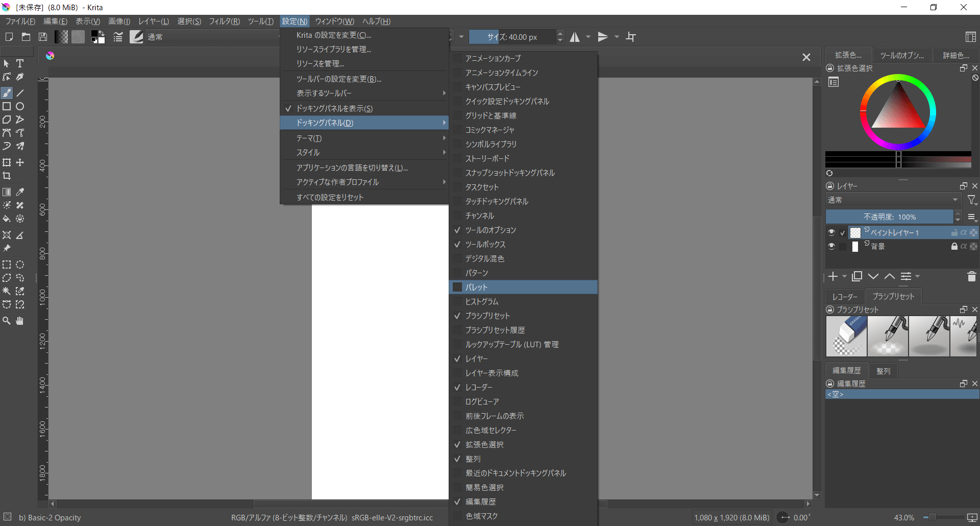Choose リソースを管理 entry
The height and width of the screenshot is (526, 980).
364,63
